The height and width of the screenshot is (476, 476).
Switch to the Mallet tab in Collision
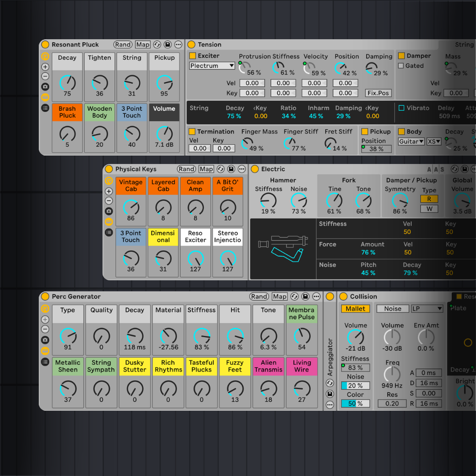coord(355,308)
